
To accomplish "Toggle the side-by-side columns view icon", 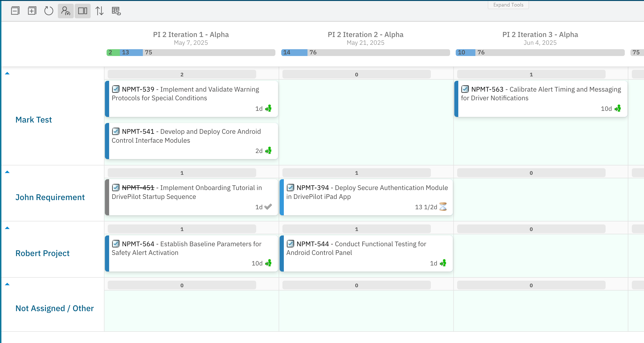I will (x=82, y=11).
